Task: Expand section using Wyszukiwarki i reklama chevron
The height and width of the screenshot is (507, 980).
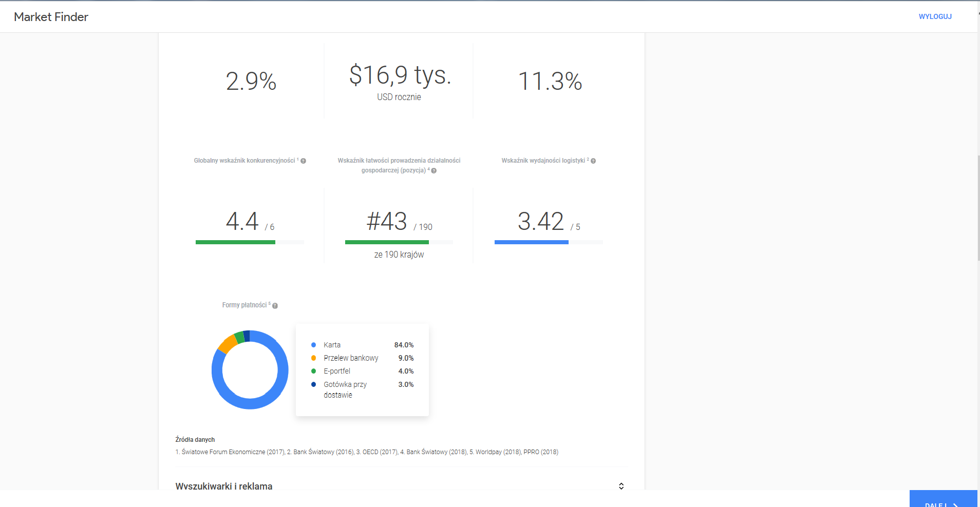Action: pos(621,486)
